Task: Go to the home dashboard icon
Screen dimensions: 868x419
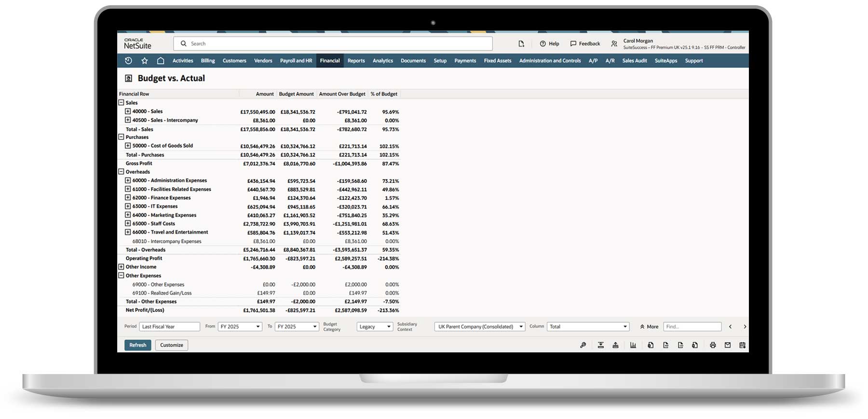Action: click(161, 61)
